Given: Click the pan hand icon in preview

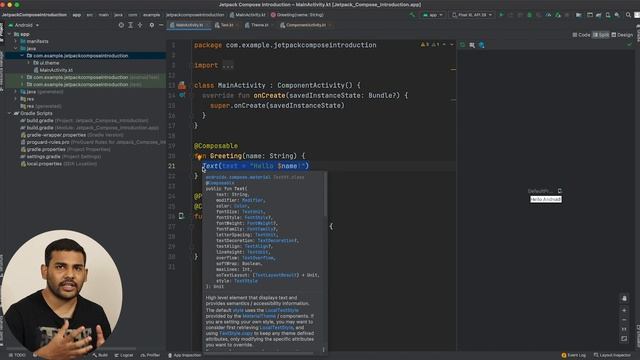Looking at the screenshot, I should pyautogui.click(x=624, y=298).
